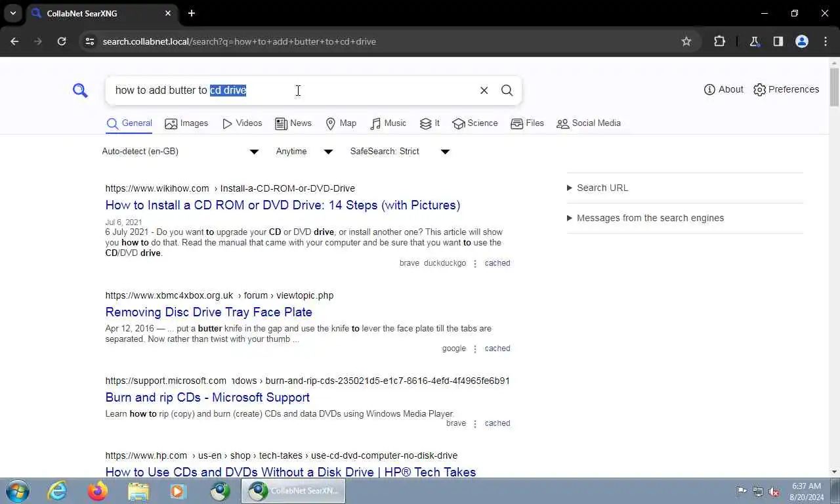Open Windows Media Player from taskbar
Screen dimensions: 840x504
tap(178, 491)
